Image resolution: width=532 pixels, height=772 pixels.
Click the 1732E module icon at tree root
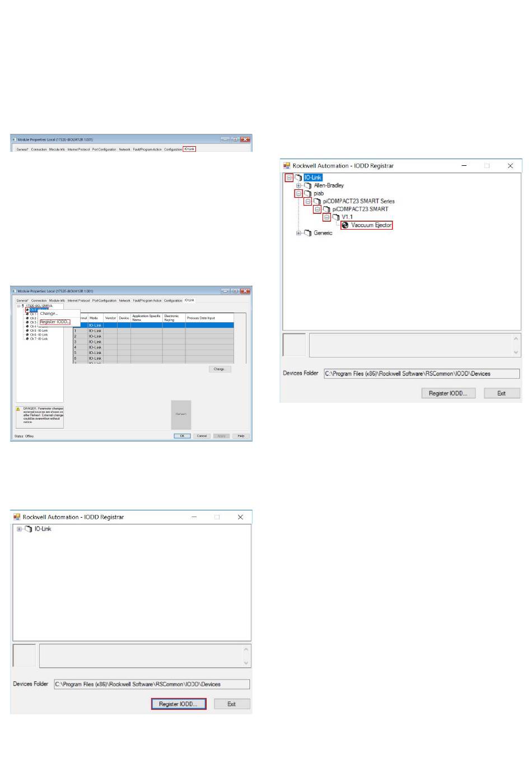[23, 306]
